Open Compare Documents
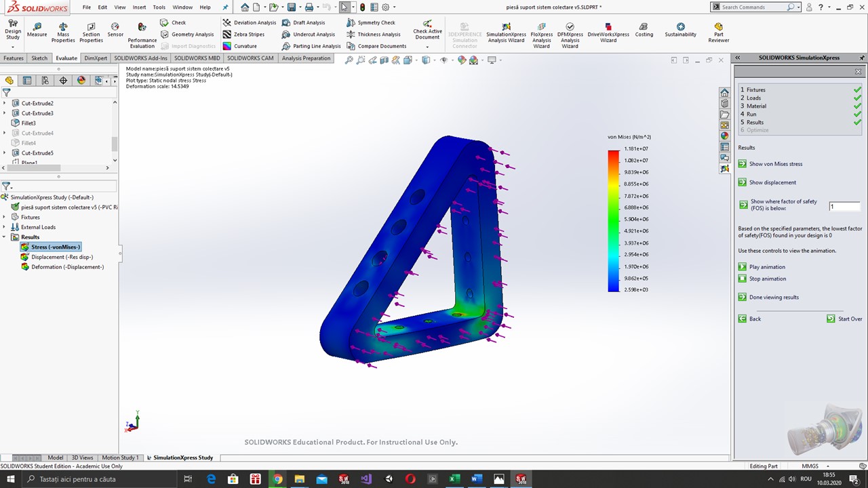The width and height of the screenshot is (868, 488). pos(376,46)
